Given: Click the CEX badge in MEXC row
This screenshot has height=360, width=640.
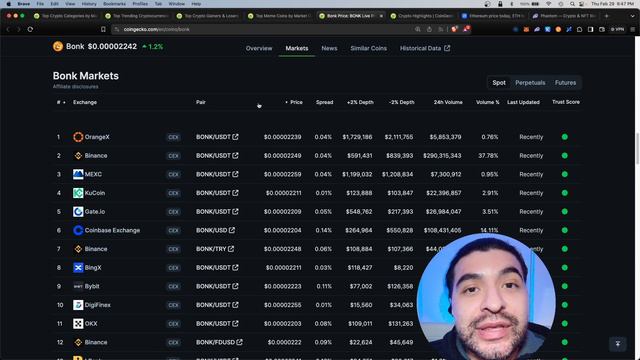Looking at the screenshot, I should [173, 174].
